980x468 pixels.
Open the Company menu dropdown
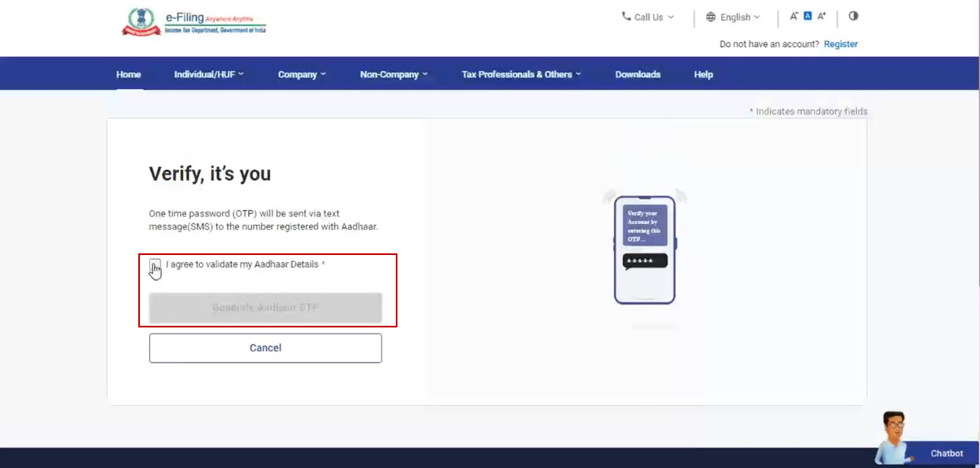pos(302,75)
